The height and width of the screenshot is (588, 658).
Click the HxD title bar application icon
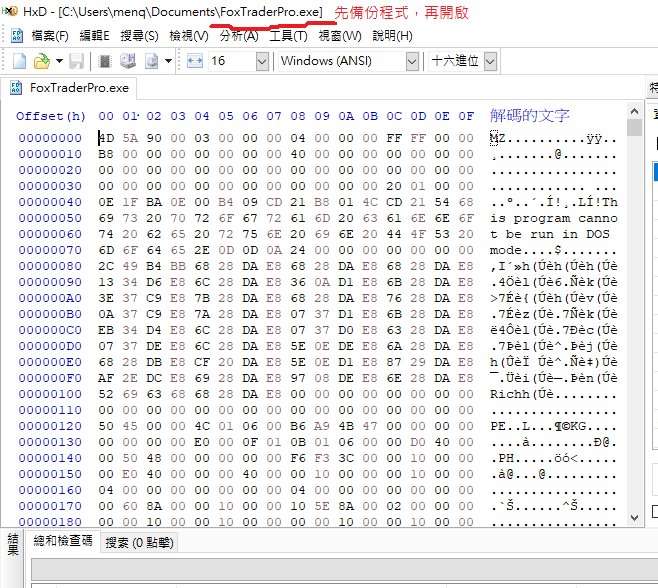point(10,11)
